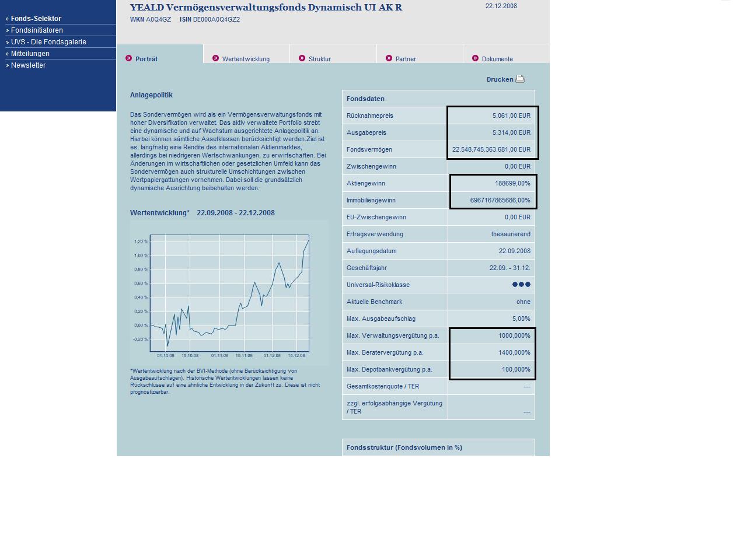Click the Universal-Risikoklasse three-dot rating
This screenshot has height=560, width=747.
coord(521,285)
